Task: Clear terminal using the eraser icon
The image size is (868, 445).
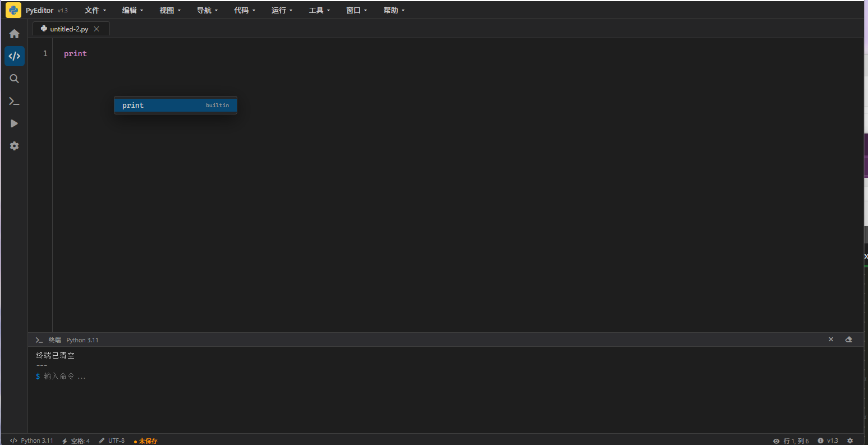Action: tap(848, 340)
